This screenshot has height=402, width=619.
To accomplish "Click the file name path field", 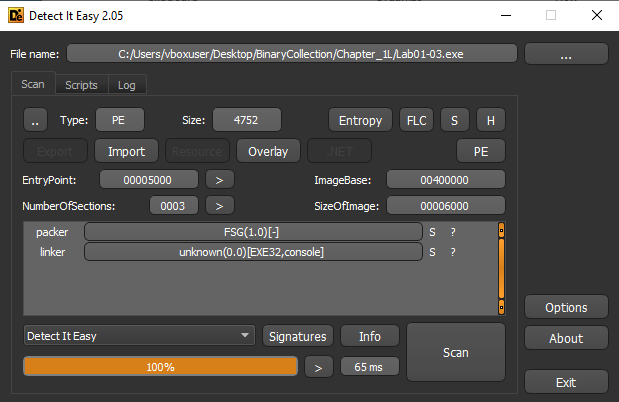I will [x=291, y=54].
